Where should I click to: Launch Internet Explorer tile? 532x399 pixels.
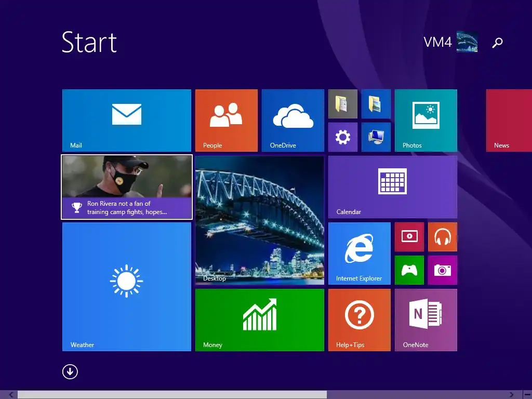click(360, 254)
